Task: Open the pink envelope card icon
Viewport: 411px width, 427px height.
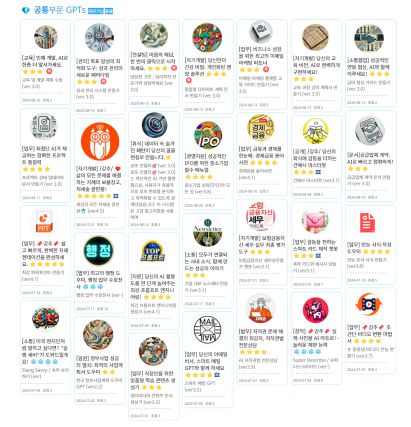Action: 315,221
